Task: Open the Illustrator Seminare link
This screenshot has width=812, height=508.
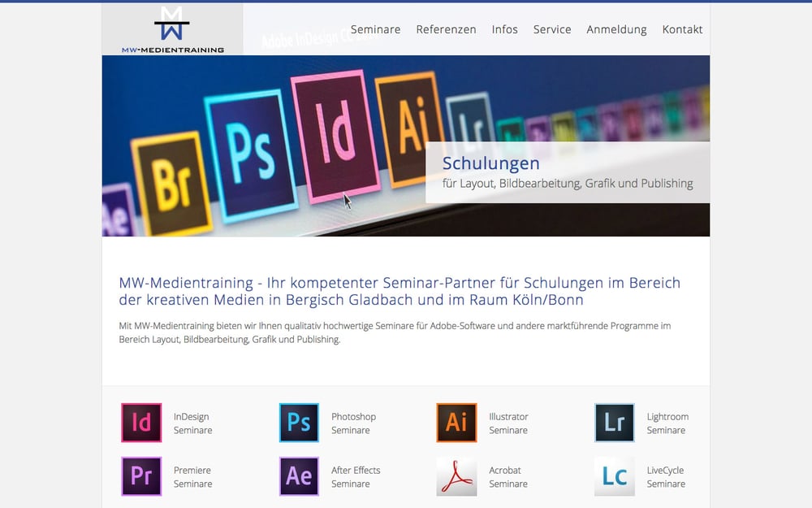Action: [x=508, y=423]
